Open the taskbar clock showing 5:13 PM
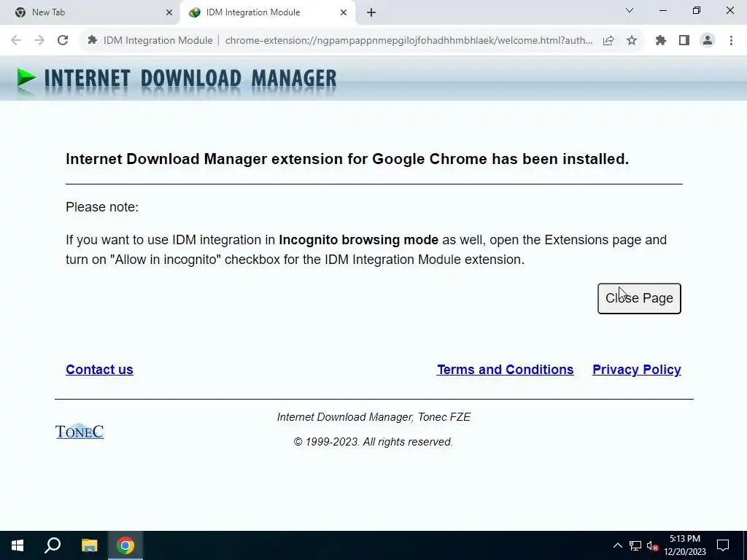 pyautogui.click(x=685, y=545)
